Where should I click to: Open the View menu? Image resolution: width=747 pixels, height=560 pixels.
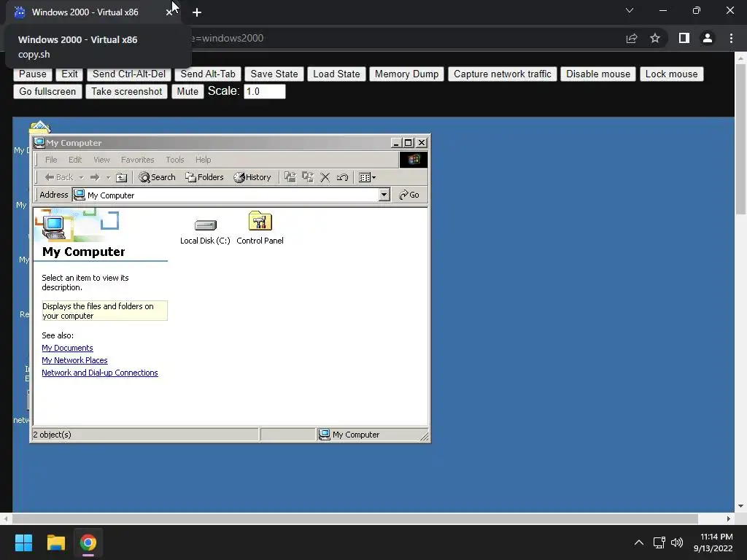pos(101,160)
